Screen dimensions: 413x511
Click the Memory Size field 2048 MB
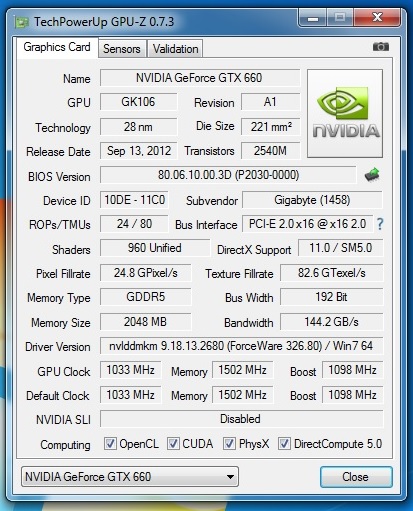click(x=145, y=322)
